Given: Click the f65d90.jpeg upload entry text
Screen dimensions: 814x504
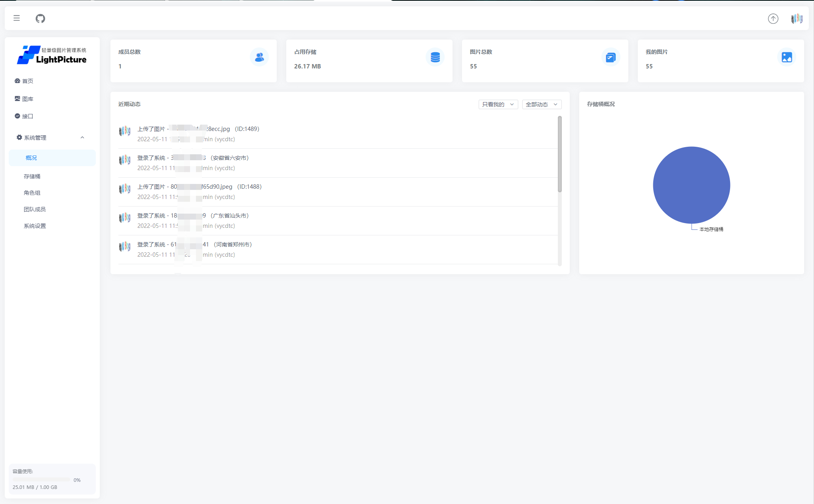Looking at the screenshot, I should coord(200,187).
